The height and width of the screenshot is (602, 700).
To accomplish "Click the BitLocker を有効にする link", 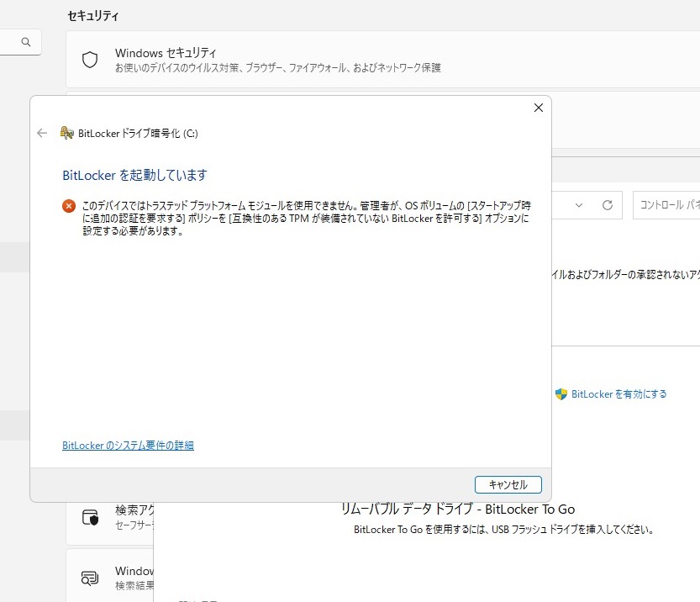I will click(x=618, y=393).
